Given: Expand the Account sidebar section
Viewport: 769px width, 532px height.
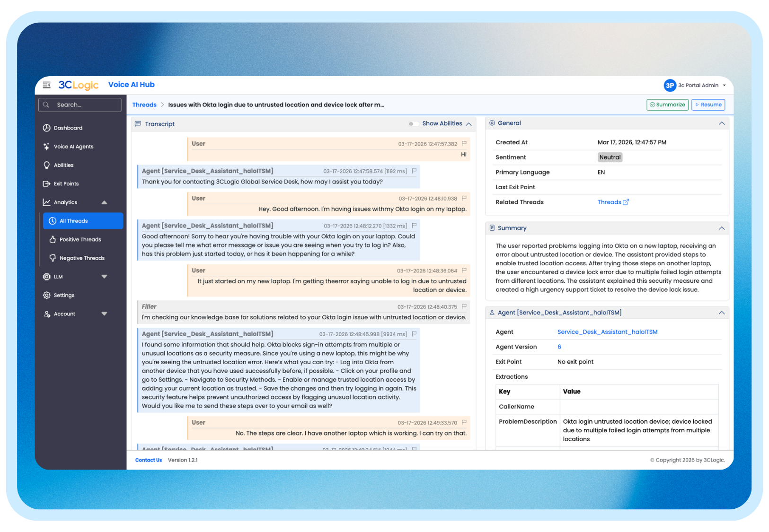Looking at the screenshot, I should pos(104,314).
